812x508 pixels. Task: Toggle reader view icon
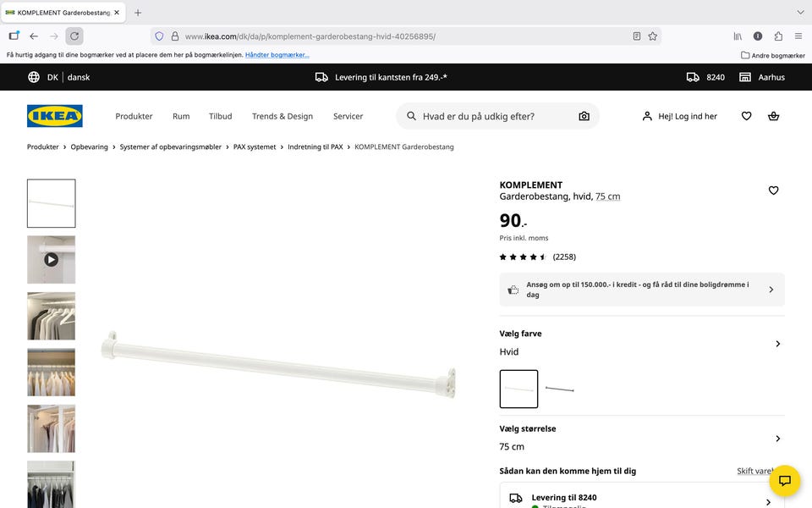(636, 36)
